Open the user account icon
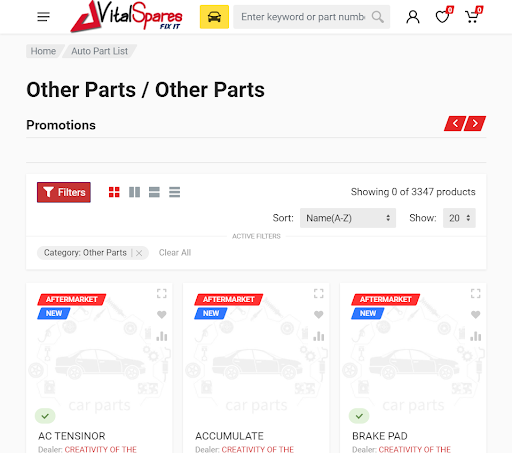Viewport: 512px width, 453px height. (x=413, y=17)
